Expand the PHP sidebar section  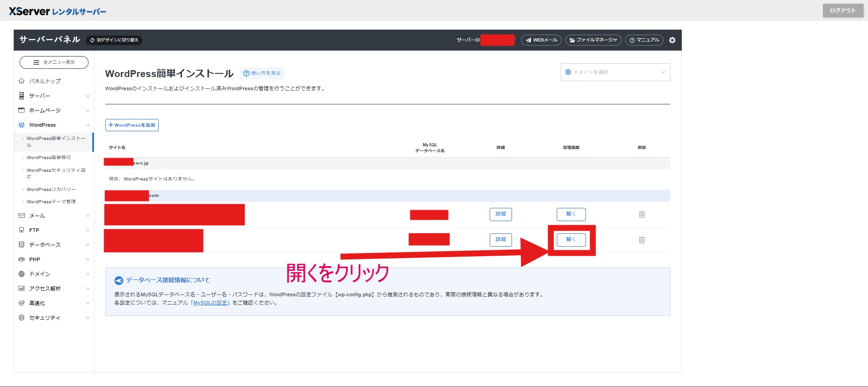point(54,259)
